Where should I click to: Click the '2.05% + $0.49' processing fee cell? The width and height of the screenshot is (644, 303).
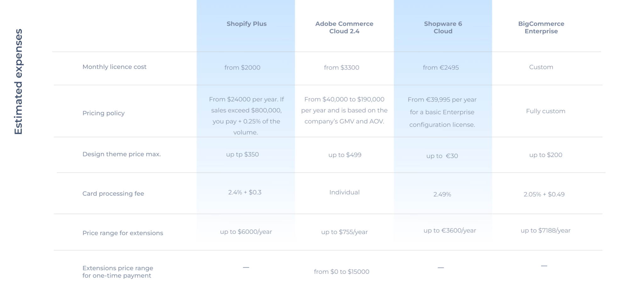pyautogui.click(x=544, y=194)
